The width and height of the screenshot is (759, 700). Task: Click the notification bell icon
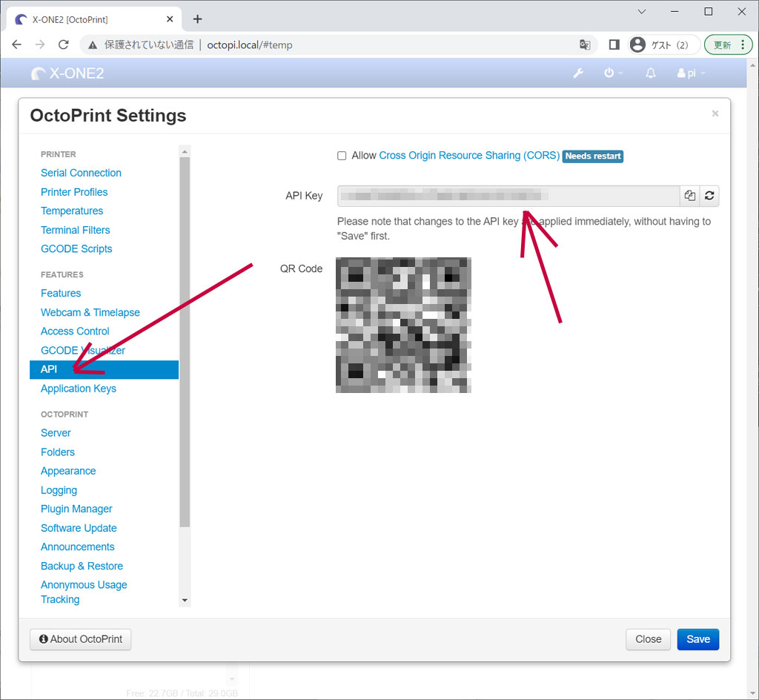651,73
